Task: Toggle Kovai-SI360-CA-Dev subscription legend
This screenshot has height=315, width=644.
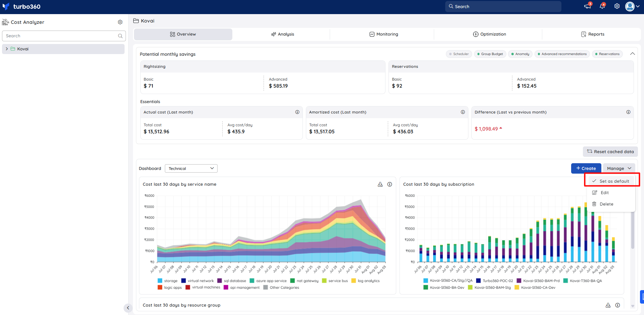Action: click(535, 287)
